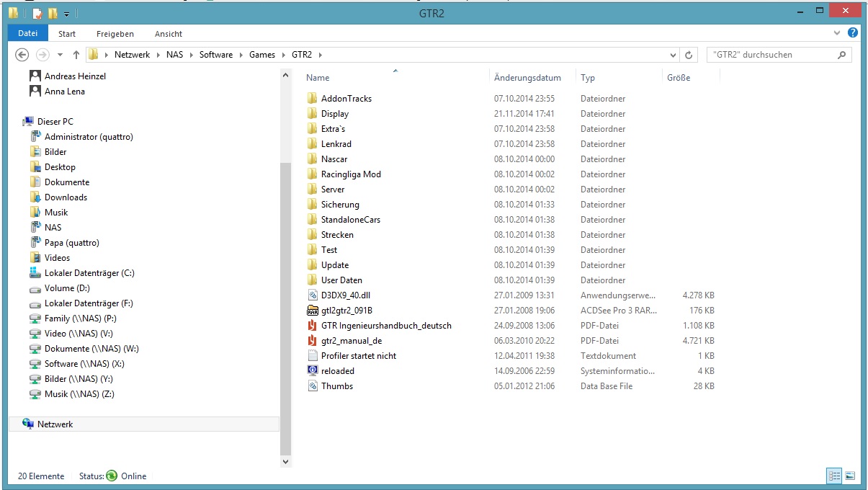Switch to details list view
Screen dimensions: 868x490
(834, 476)
